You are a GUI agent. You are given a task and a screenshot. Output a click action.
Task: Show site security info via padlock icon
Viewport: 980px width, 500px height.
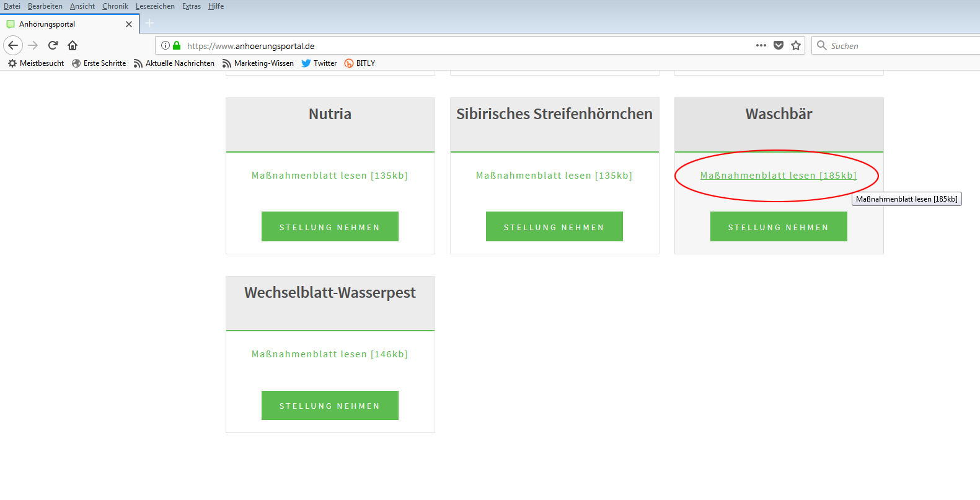[x=177, y=45]
